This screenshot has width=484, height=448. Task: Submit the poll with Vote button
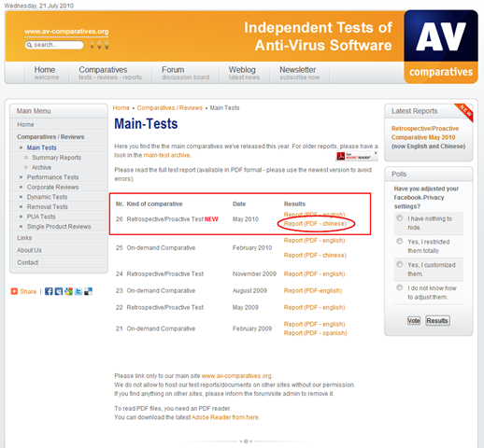coord(414,320)
